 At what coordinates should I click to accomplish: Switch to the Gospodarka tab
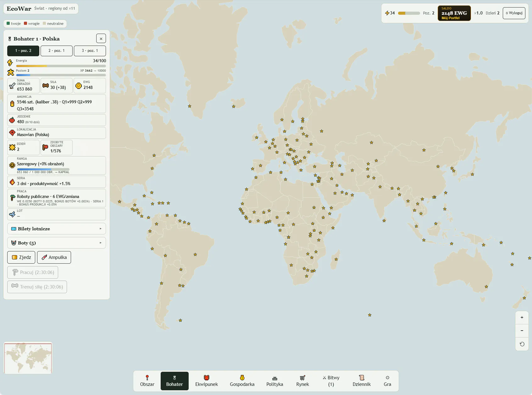(x=242, y=381)
